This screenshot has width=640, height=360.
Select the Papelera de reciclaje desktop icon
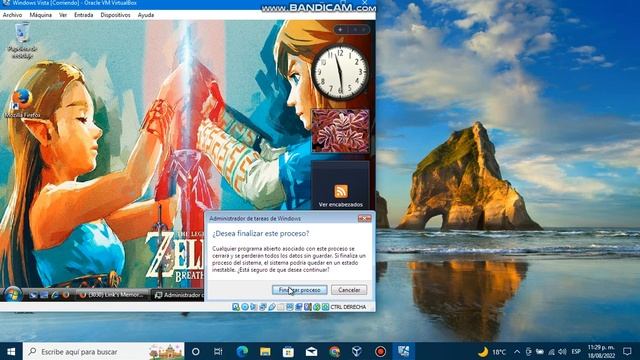tap(22, 41)
